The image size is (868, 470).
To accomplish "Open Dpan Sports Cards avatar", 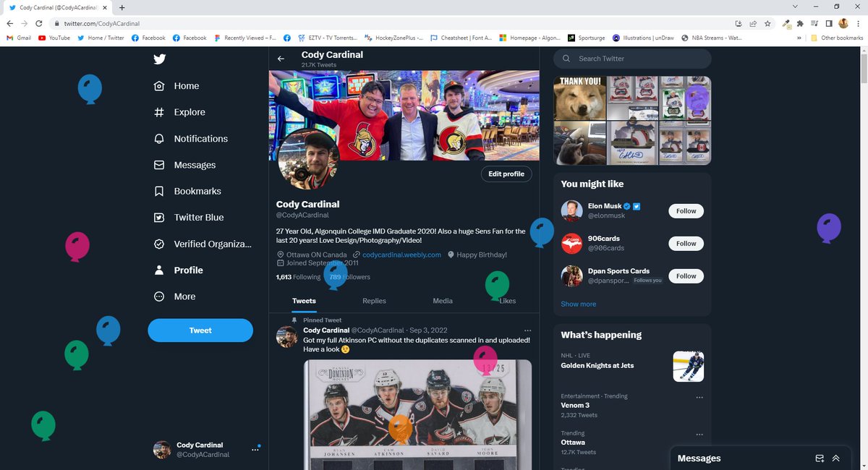I will pos(572,275).
